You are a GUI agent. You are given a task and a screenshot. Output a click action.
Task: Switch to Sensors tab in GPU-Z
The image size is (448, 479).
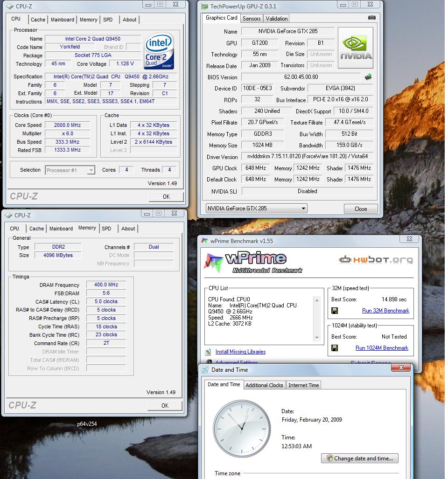pos(252,19)
